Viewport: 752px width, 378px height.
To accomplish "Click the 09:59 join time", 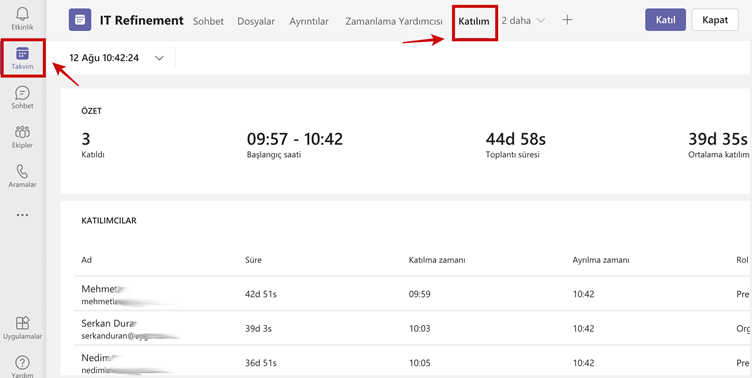I will tap(419, 294).
